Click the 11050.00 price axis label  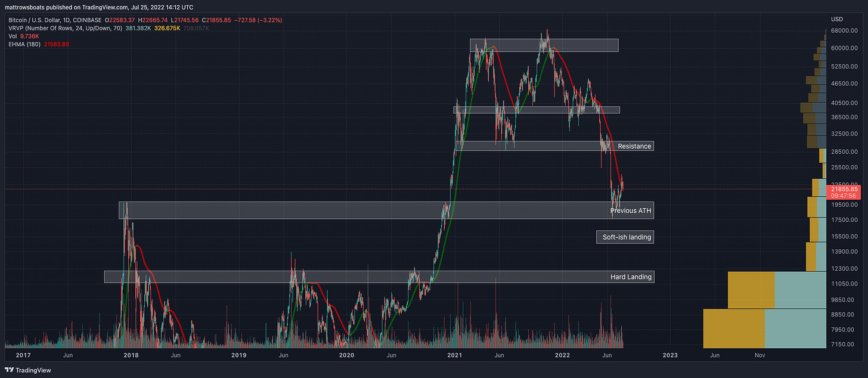point(844,284)
